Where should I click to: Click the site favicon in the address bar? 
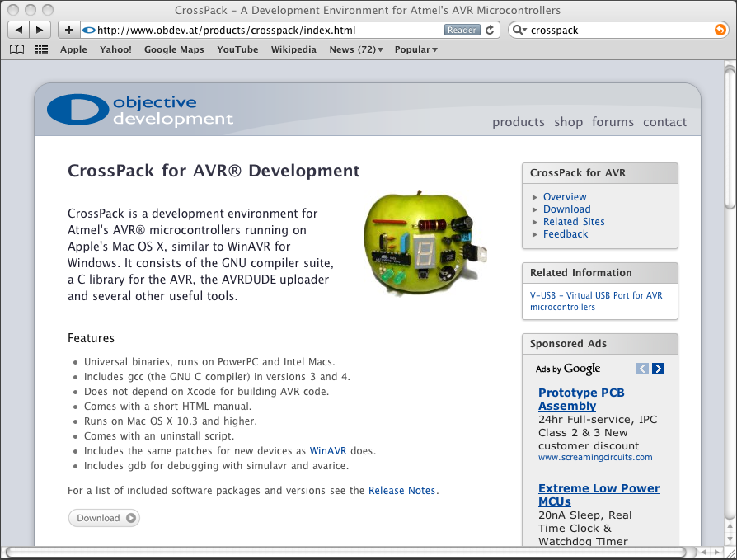88,30
